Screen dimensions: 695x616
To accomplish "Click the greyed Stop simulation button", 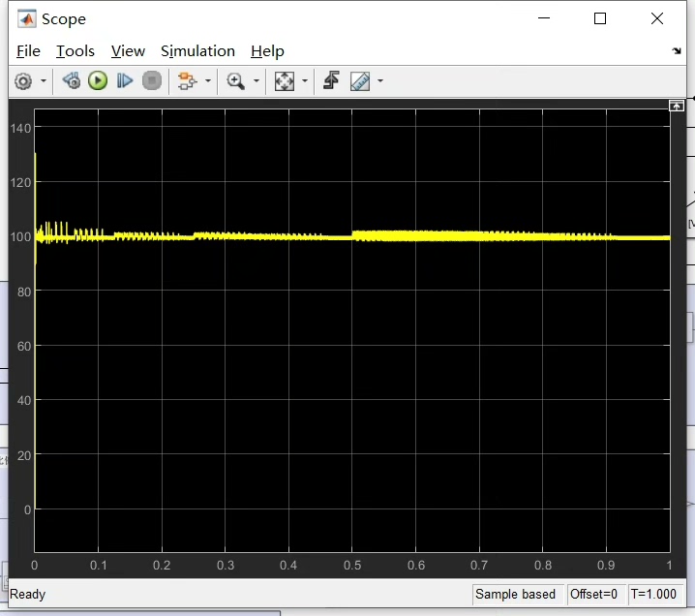I will [152, 81].
